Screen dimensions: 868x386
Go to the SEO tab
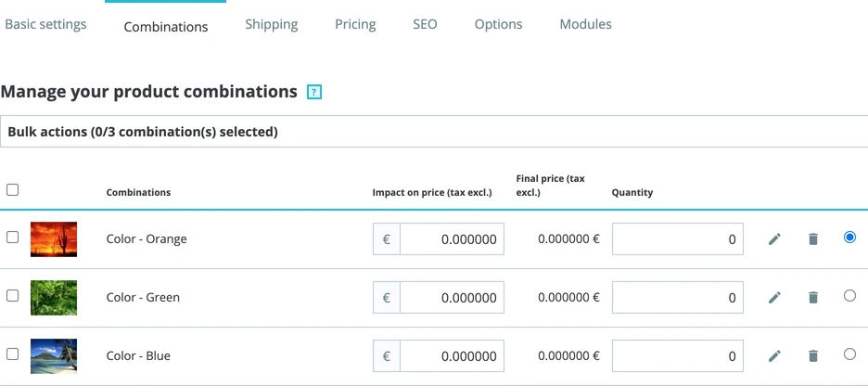tap(425, 24)
